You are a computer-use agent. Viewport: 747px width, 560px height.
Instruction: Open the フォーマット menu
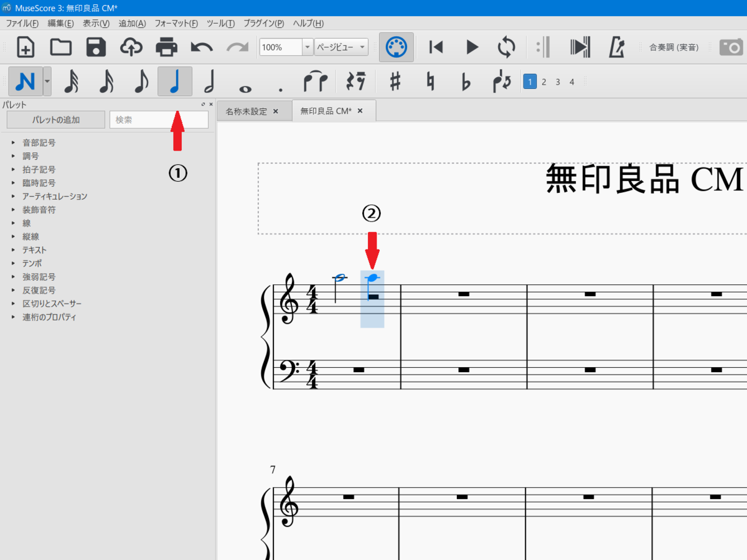coord(176,24)
